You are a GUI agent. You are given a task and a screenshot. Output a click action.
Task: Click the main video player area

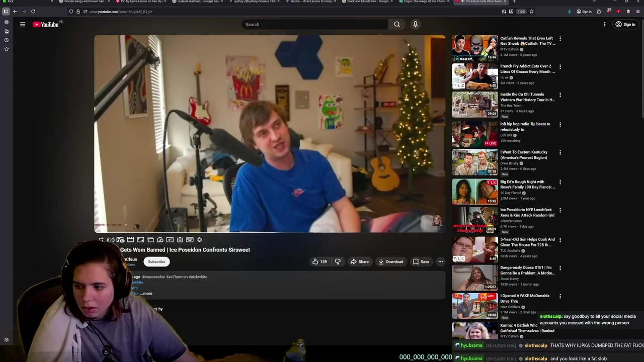[x=270, y=133]
